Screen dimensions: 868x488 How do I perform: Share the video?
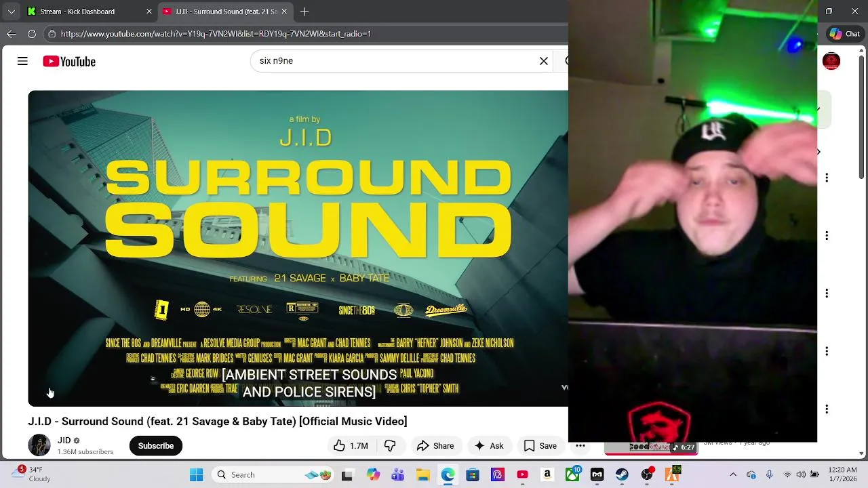435,445
